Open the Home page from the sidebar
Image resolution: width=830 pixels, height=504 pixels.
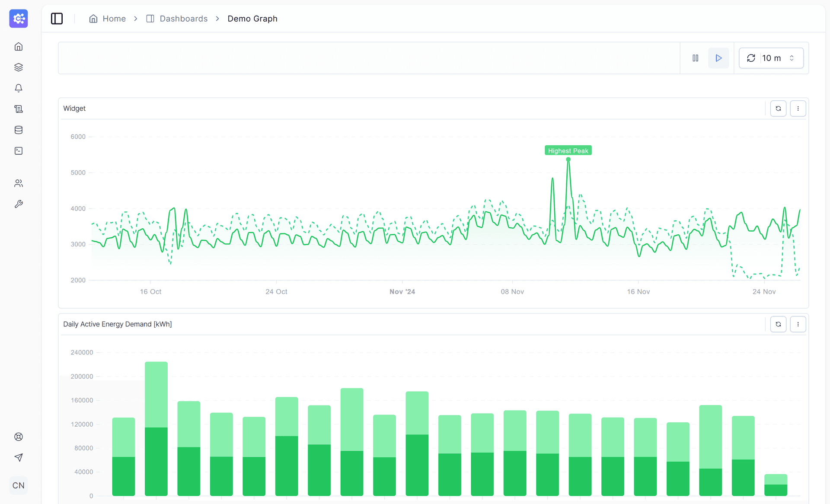click(x=19, y=46)
